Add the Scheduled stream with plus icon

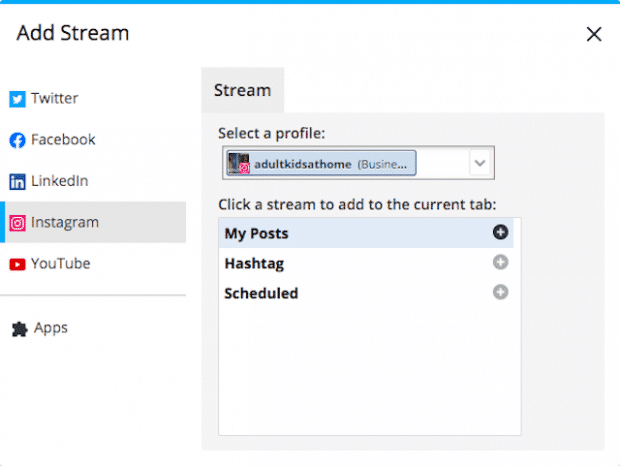pos(500,292)
